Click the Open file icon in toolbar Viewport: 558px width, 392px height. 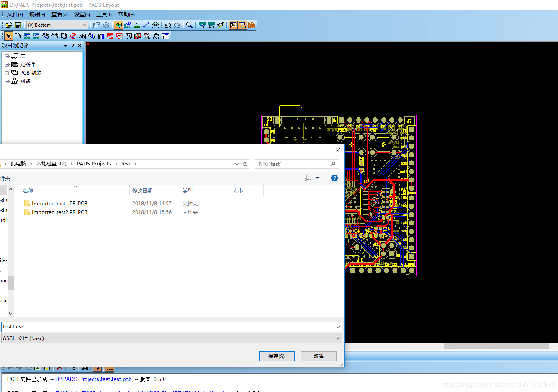click(9, 25)
